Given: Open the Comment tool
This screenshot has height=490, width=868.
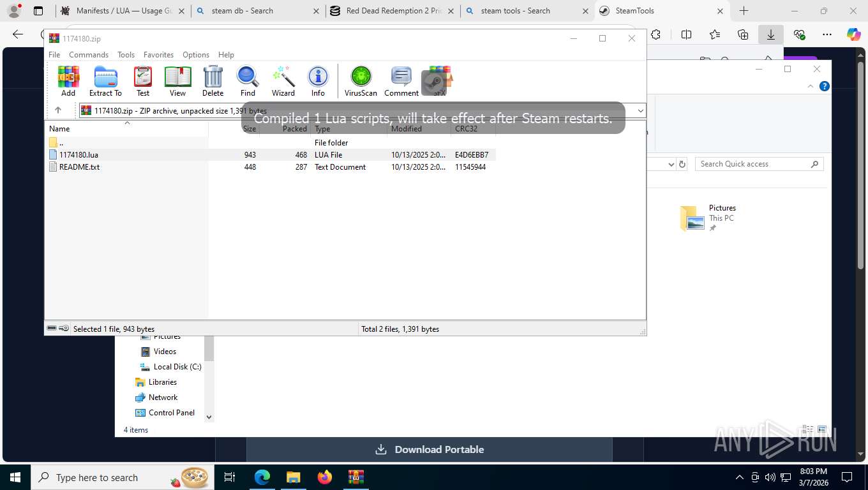Looking at the screenshot, I should pos(401,81).
